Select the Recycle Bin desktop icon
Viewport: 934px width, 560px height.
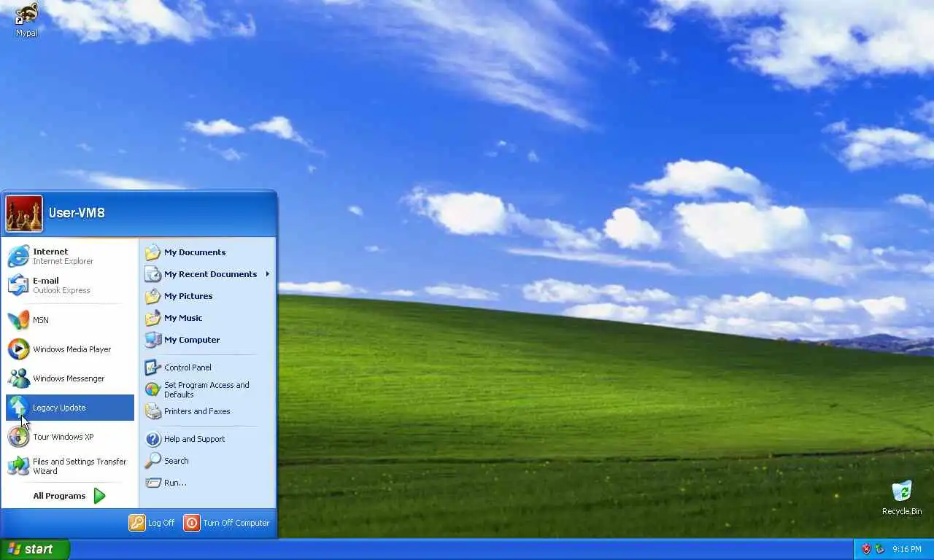[902, 498]
